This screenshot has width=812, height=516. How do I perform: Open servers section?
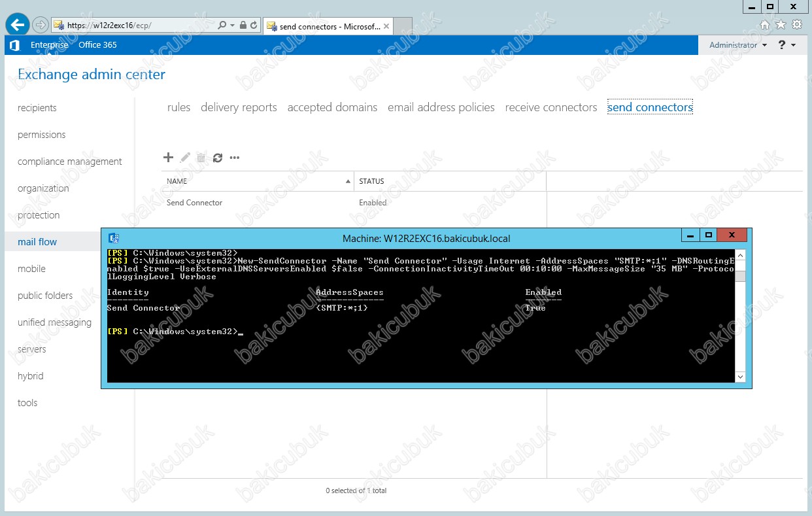pos(32,349)
